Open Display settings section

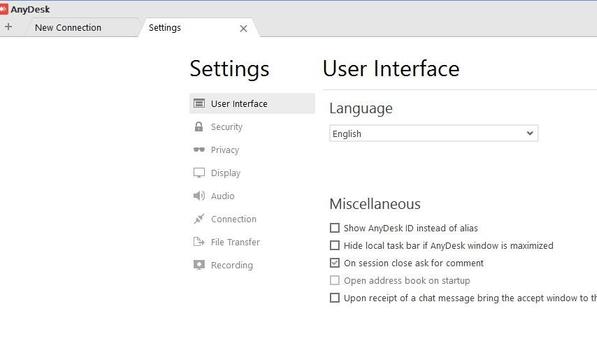pos(252,173)
